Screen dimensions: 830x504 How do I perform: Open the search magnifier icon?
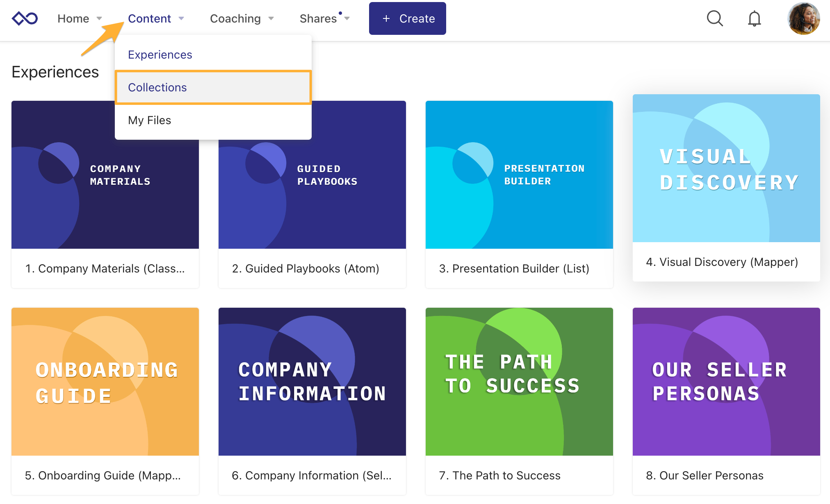pyautogui.click(x=715, y=18)
